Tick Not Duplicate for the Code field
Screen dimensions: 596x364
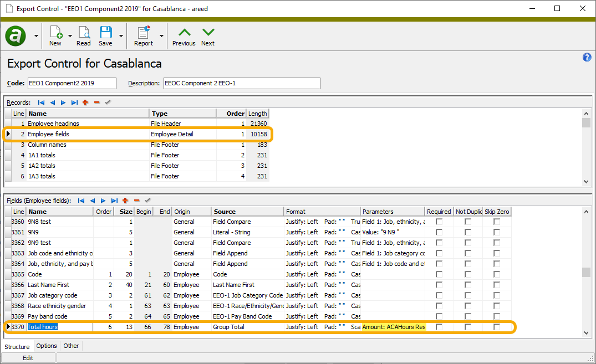point(466,274)
